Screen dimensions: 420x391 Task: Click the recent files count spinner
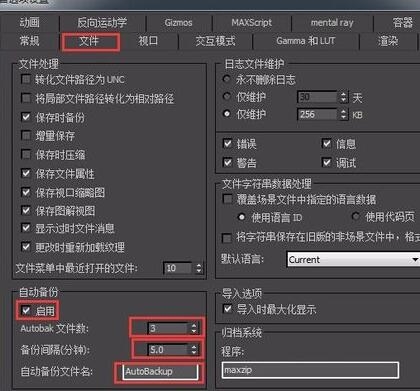click(x=198, y=268)
